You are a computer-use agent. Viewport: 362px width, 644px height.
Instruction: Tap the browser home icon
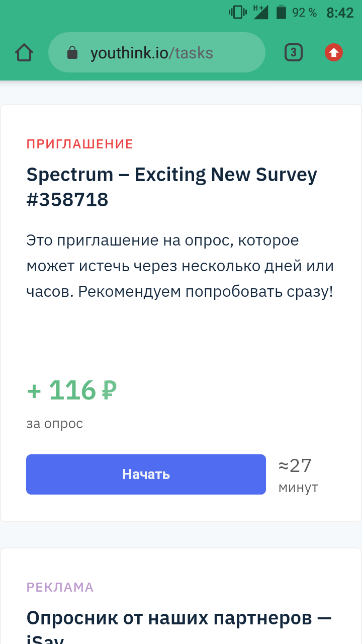tap(24, 52)
